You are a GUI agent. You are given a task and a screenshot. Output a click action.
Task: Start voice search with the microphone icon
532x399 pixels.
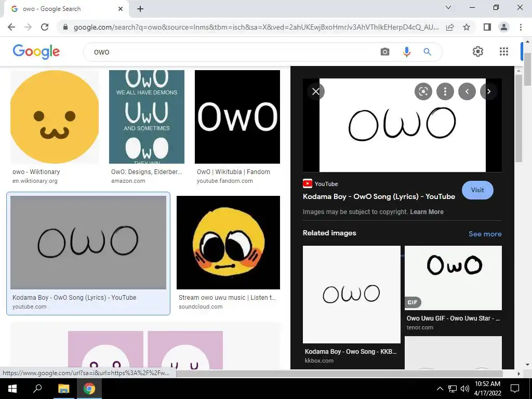[x=406, y=51]
